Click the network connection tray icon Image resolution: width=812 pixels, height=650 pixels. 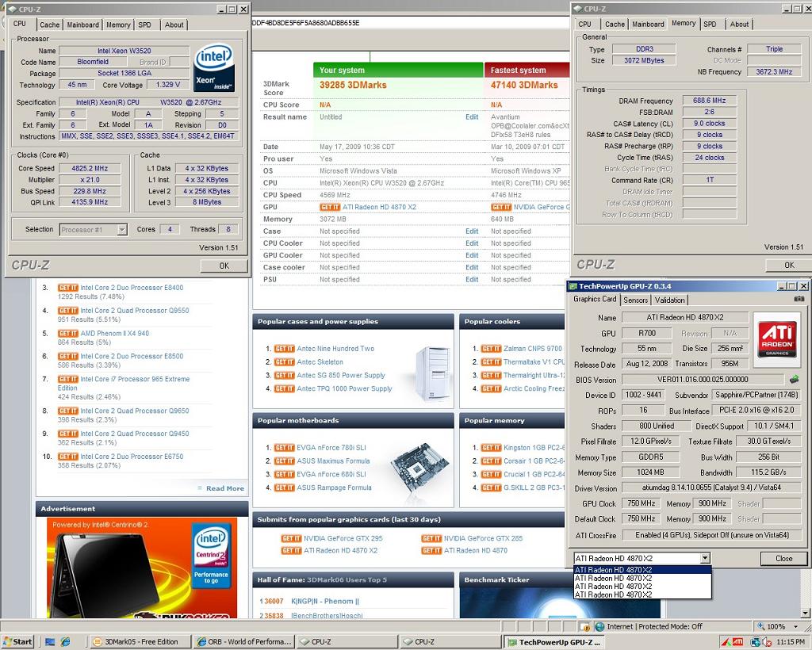click(x=755, y=642)
